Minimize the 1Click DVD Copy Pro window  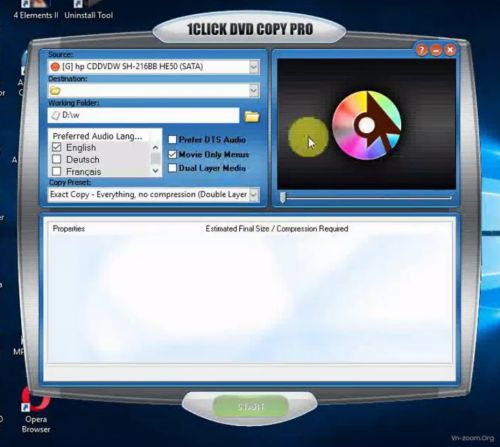(436, 50)
